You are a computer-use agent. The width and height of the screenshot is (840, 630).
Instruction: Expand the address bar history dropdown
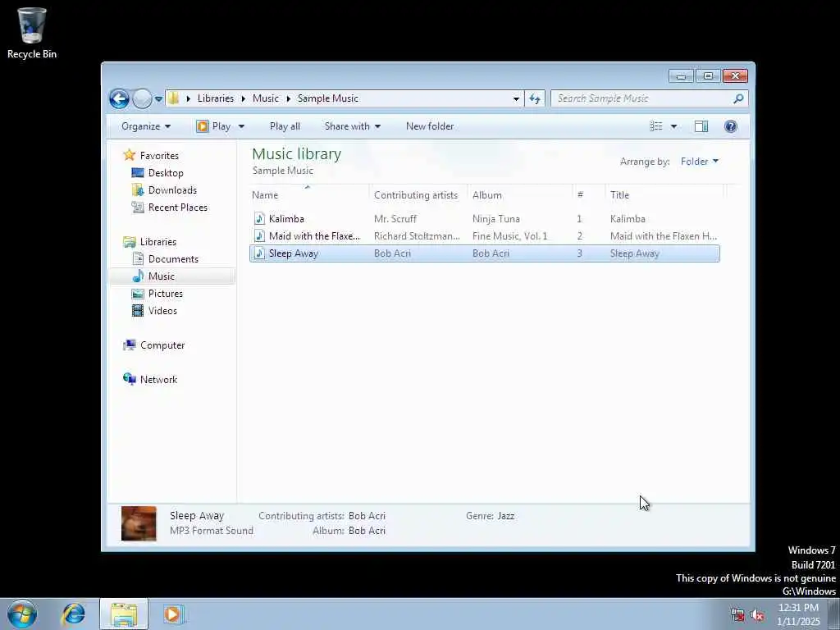(516, 98)
